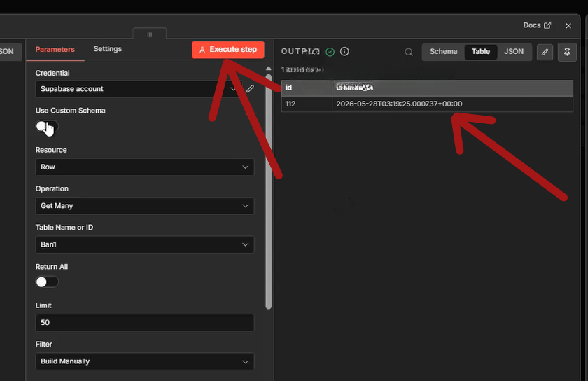
Task: Search the output with magnifier icon
Action: (x=409, y=52)
